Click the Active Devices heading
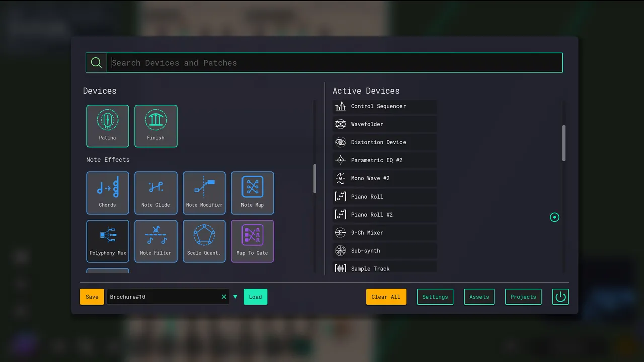644x362 pixels. pyautogui.click(x=366, y=91)
